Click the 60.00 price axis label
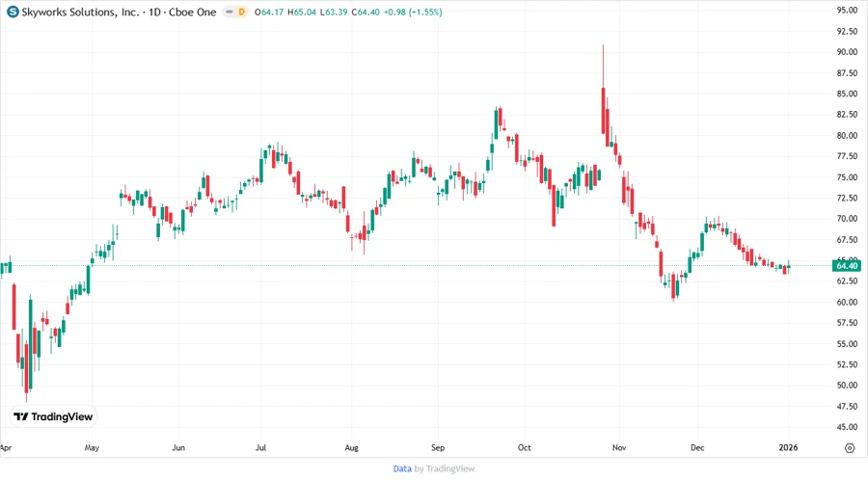868x480 pixels. pos(847,303)
